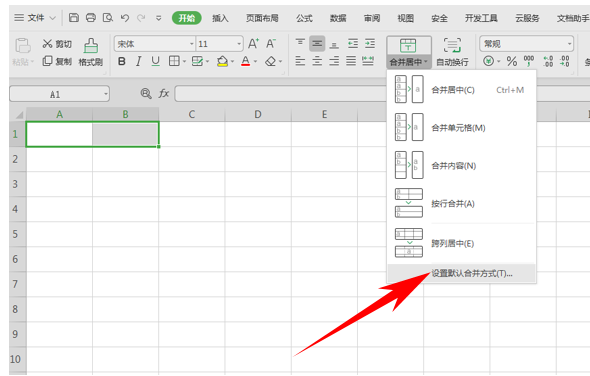Image resolution: width=590 pixels, height=376 pixels.
Task: Click the 剪切 cut button
Action: tap(57, 44)
